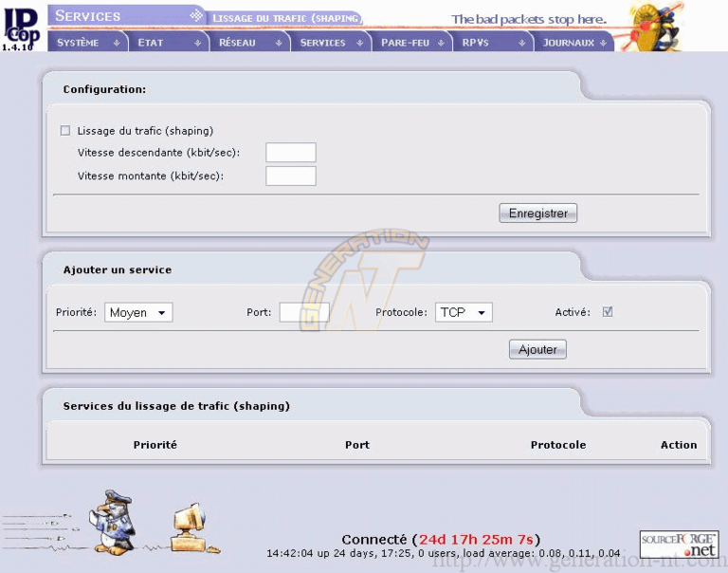This screenshot has height=573, width=728.
Task: Expand the Etat menu arrow
Action: pyautogui.click(x=198, y=43)
